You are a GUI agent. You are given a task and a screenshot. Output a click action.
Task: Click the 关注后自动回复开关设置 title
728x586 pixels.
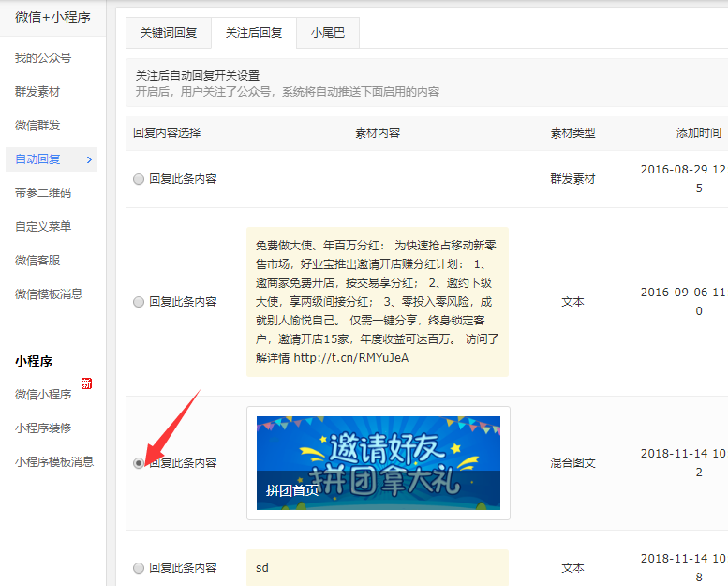point(198,75)
